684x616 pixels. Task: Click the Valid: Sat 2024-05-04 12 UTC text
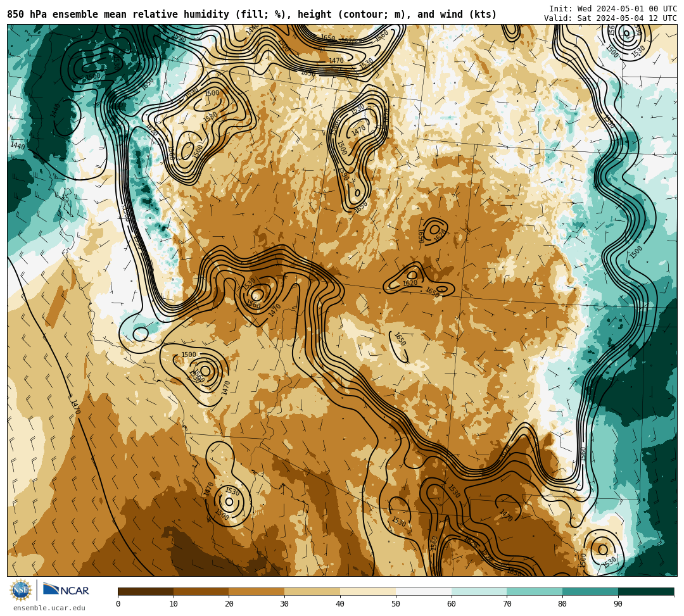click(x=611, y=18)
